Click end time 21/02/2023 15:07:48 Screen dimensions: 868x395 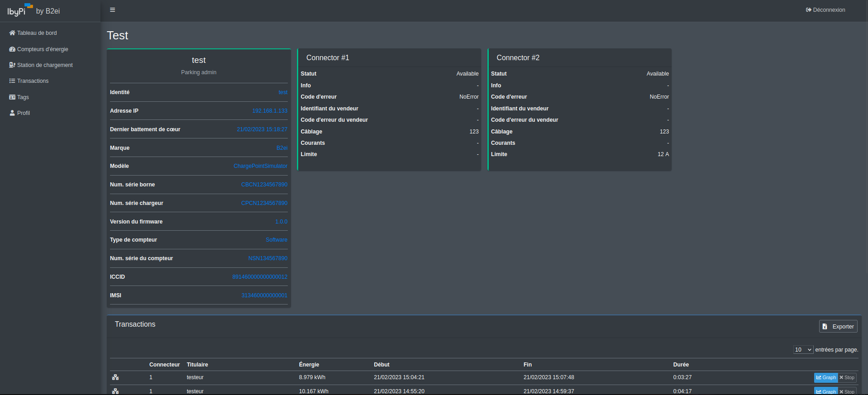pos(549,377)
